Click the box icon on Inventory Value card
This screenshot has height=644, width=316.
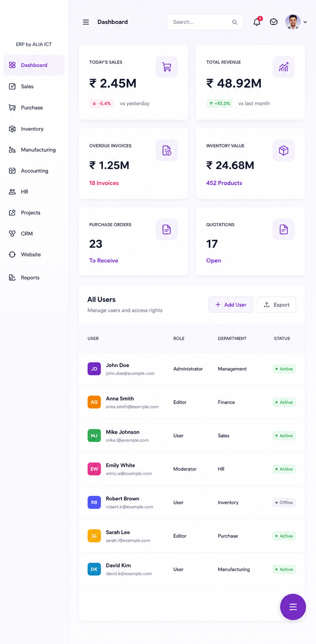284,150
